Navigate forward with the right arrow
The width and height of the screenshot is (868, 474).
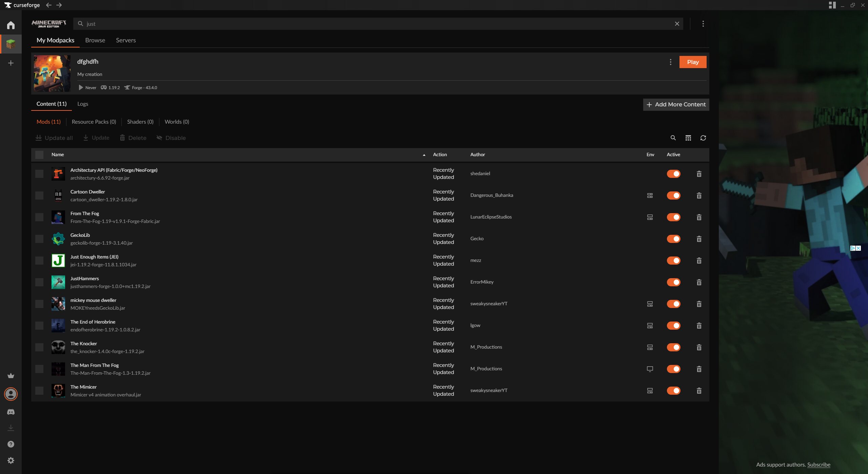[x=59, y=5]
